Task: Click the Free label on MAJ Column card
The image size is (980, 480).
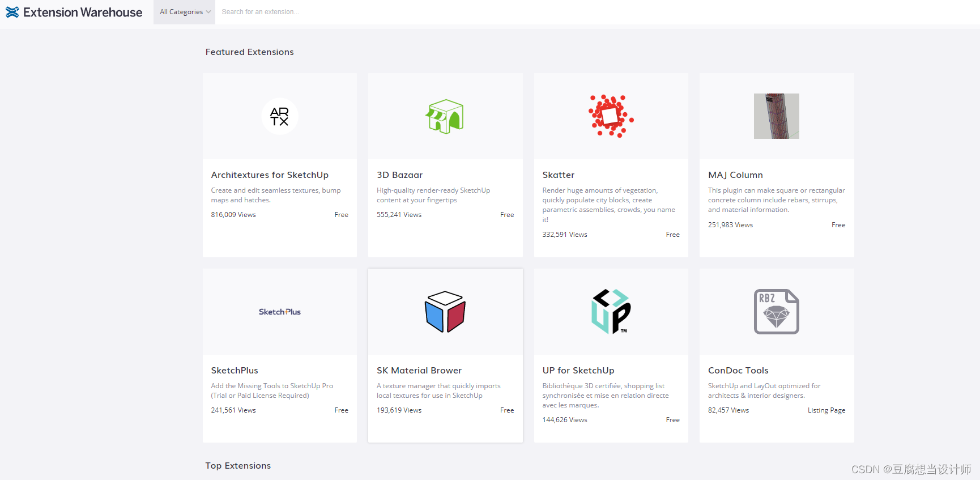Action: click(x=838, y=225)
